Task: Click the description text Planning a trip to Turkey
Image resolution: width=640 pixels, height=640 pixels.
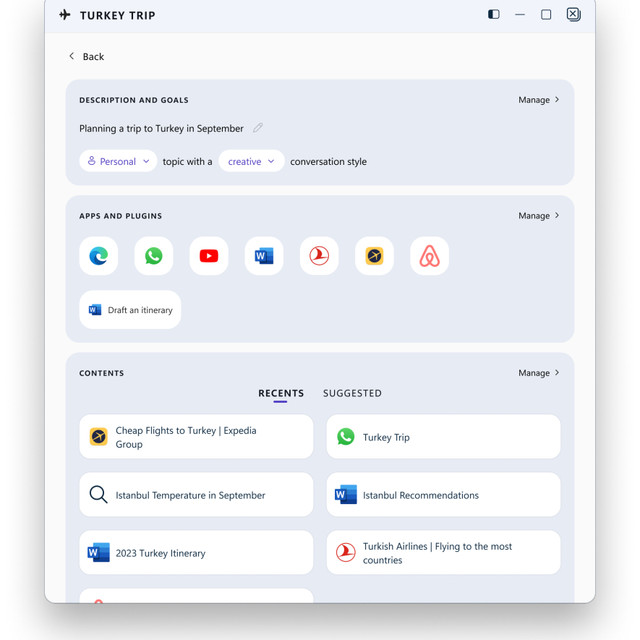Action: [161, 129]
